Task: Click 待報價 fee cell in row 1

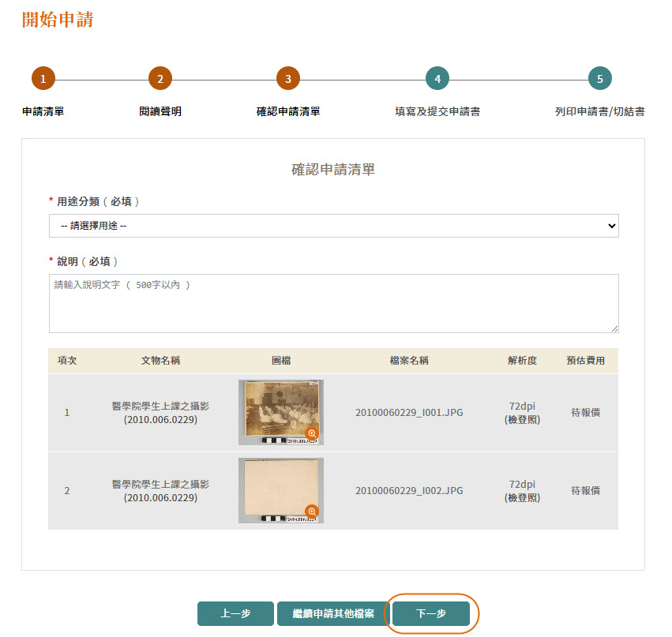Action: click(x=585, y=413)
